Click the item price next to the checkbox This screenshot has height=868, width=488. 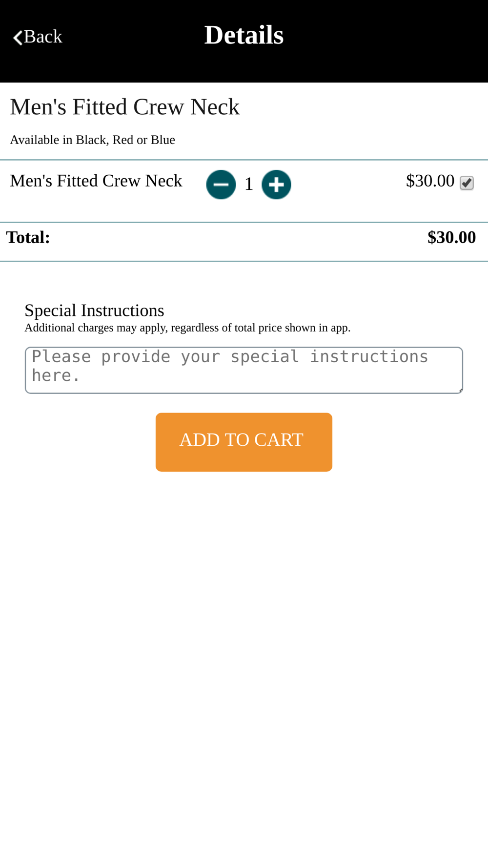click(430, 181)
